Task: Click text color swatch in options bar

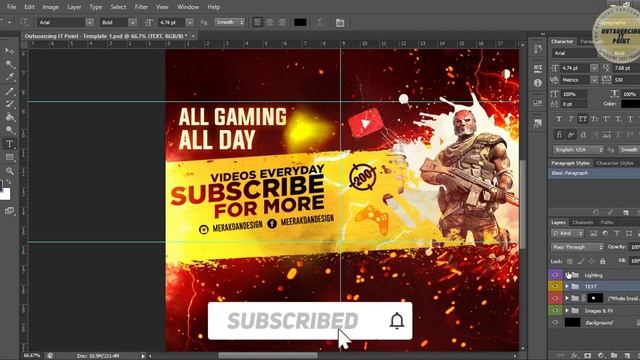Action: [x=300, y=22]
